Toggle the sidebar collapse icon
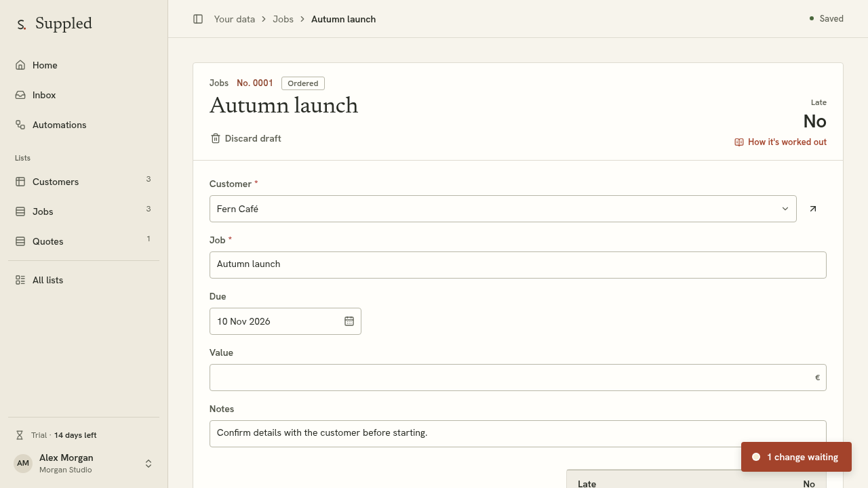 198,19
